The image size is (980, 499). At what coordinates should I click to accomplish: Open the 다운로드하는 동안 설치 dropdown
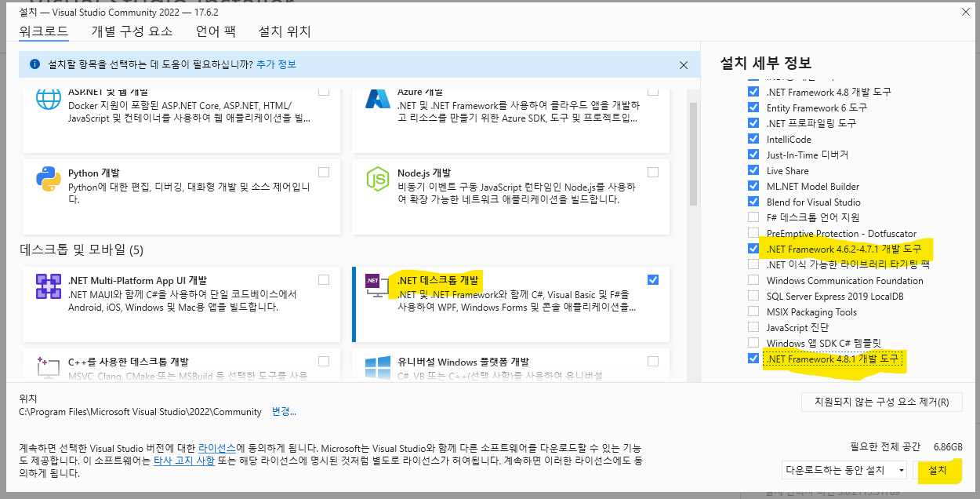844,470
